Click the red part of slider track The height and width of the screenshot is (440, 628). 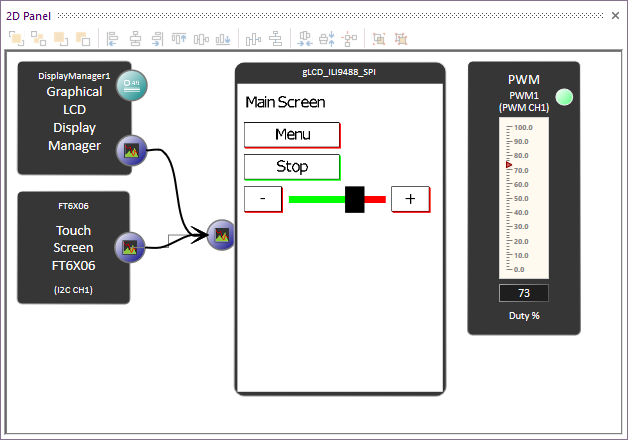375,199
